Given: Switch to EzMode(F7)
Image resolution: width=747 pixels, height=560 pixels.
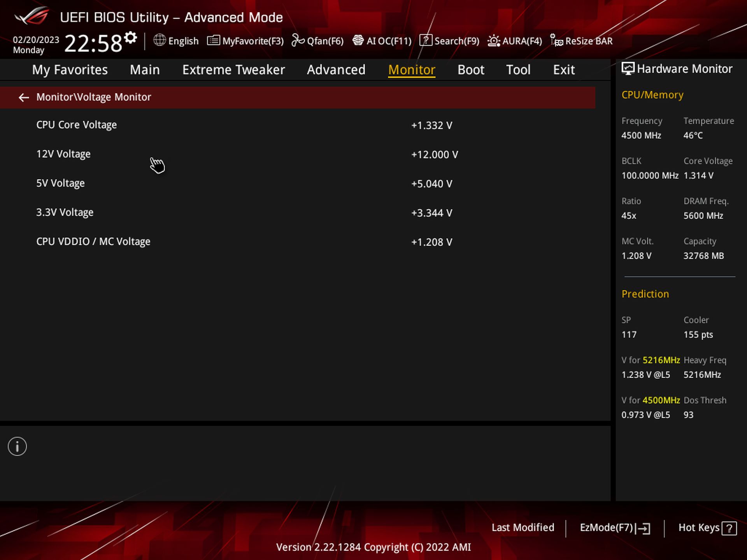Looking at the screenshot, I should [x=615, y=528].
